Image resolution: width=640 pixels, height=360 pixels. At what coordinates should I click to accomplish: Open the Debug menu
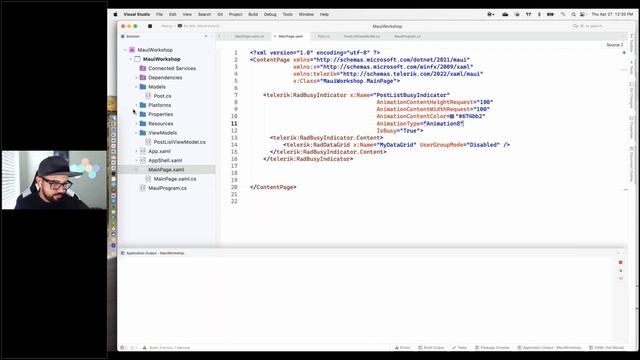270,14
